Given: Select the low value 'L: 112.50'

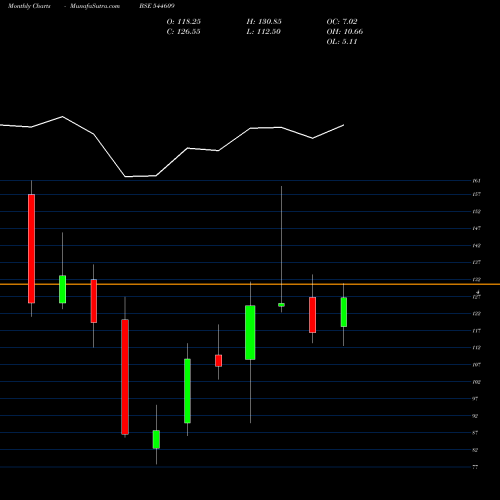Looking at the screenshot, I should pyautogui.click(x=263, y=32).
